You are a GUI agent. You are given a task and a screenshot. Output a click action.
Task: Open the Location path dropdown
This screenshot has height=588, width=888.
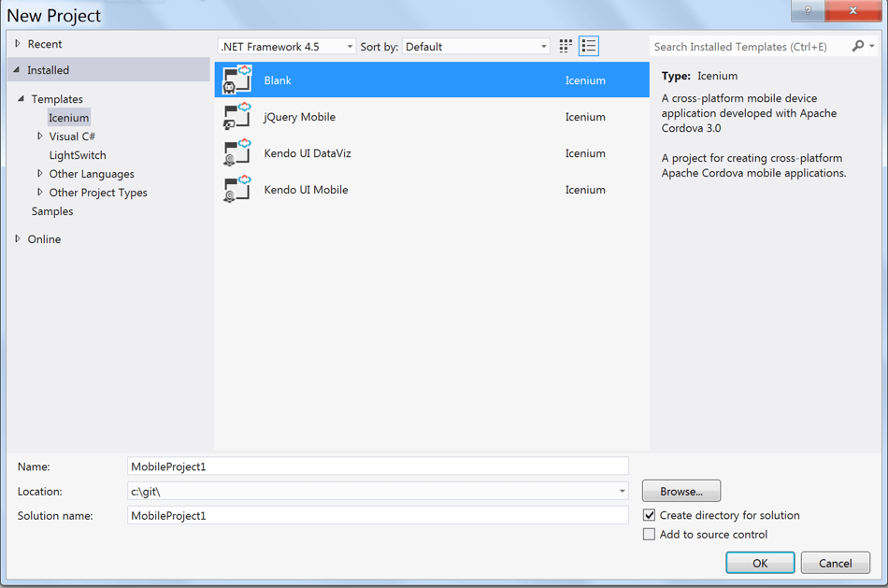pyautogui.click(x=622, y=491)
